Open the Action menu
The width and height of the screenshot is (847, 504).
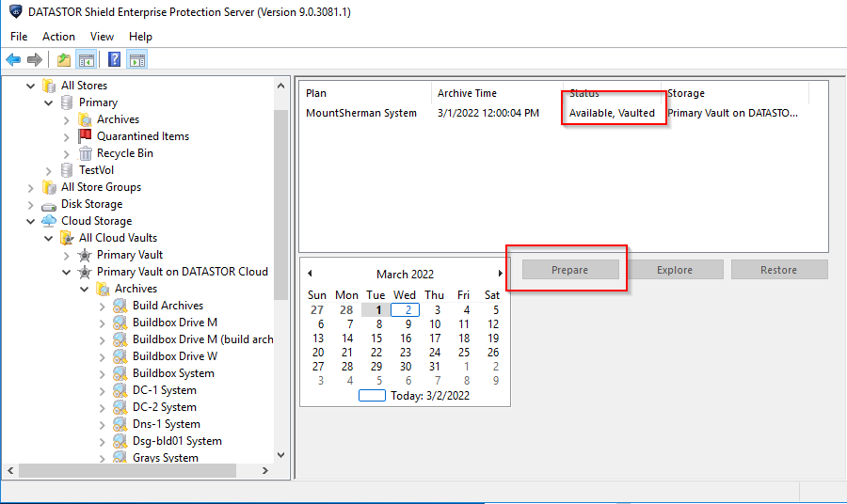(x=58, y=36)
